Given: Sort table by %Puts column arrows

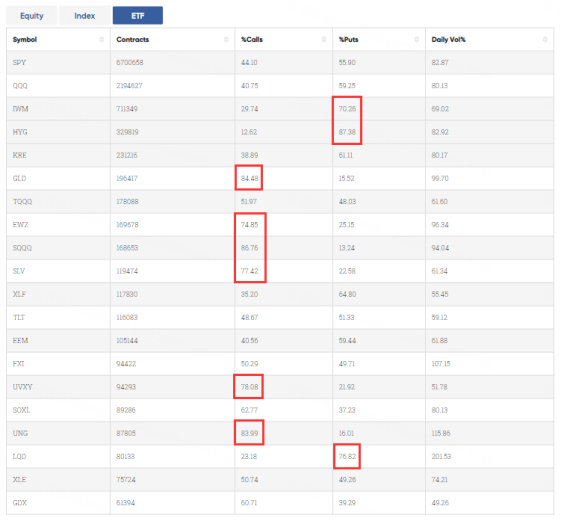Looking at the screenshot, I should coord(416,39).
